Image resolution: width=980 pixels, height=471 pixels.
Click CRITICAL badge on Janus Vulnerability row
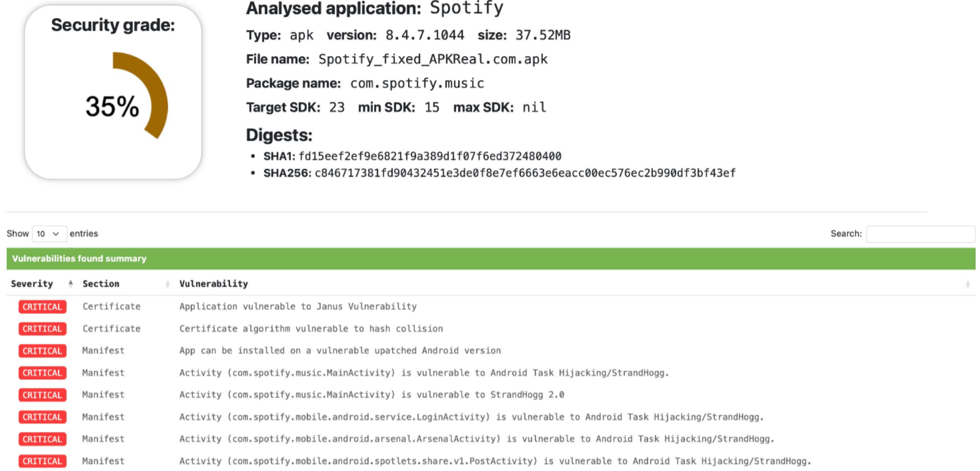[x=42, y=307]
